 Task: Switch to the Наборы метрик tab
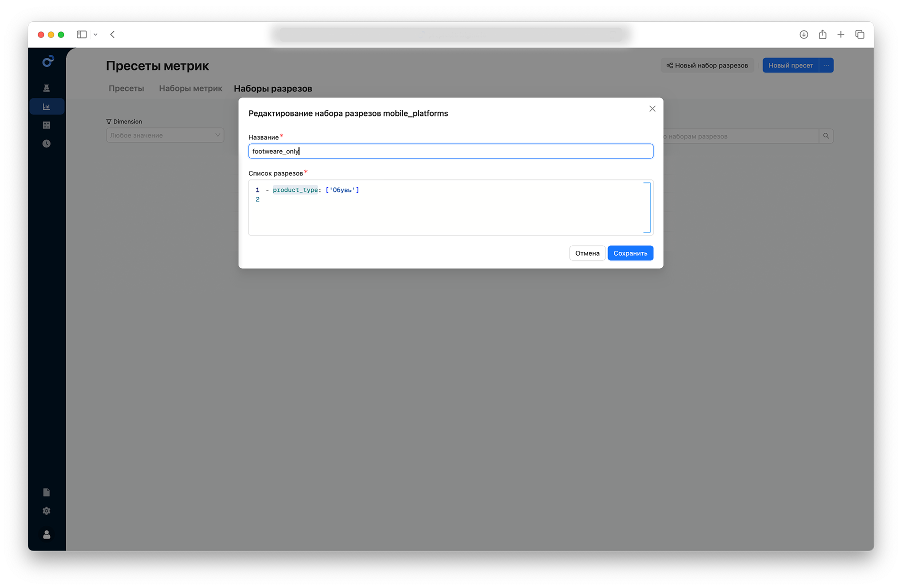click(190, 88)
